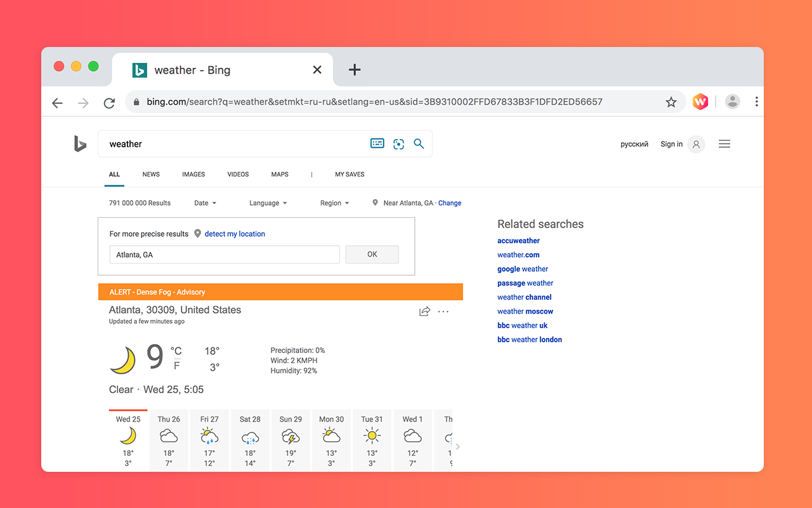Open the accuweather related search
This screenshot has height=508, width=812.
pos(518,241)
